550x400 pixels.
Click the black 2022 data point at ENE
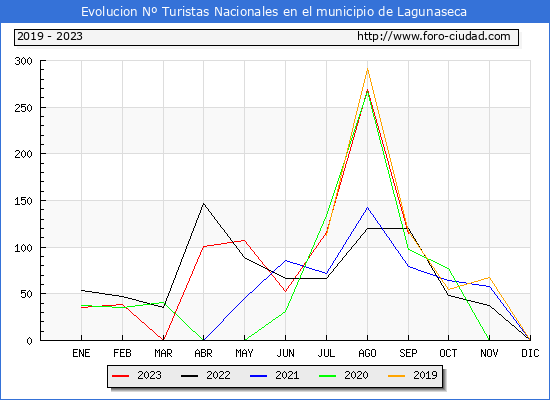[x=81, y=291]
